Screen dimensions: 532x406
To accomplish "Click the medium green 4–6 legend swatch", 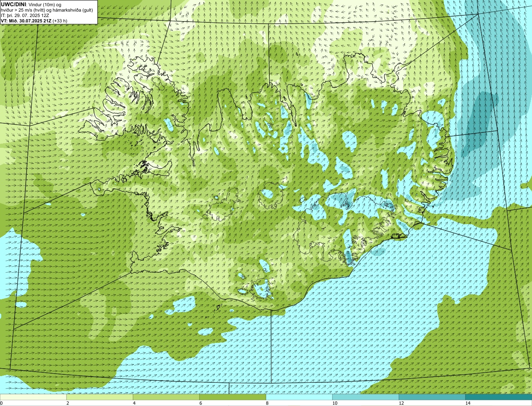I will coord(166,397).
